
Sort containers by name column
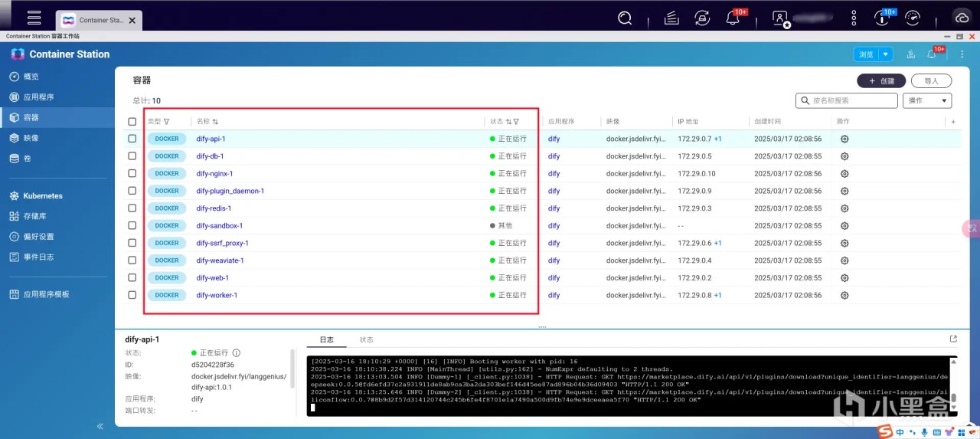(215, 122)
